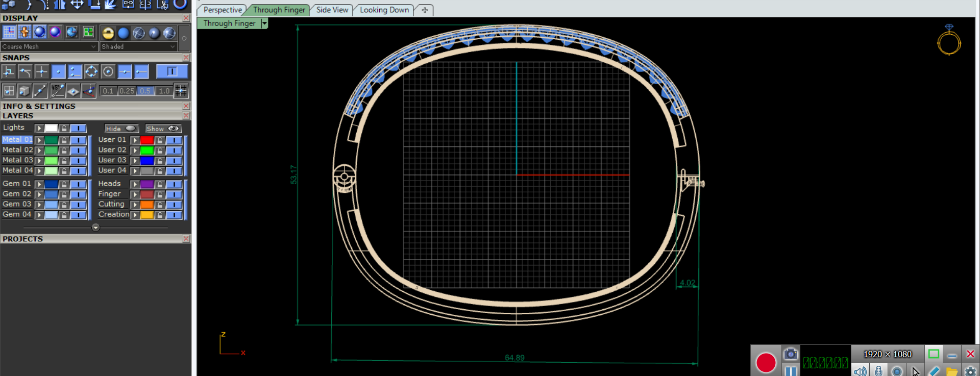The image size is (980, 376).
Task: Click the 3D cube snap icon
Action: click(x=24, y=91)
